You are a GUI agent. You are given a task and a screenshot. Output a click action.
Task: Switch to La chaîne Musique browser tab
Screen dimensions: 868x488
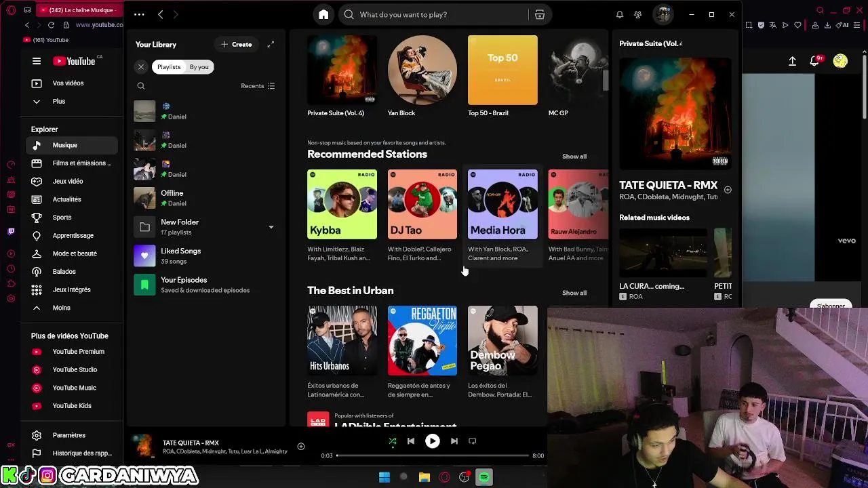click(x=79, y=10)
